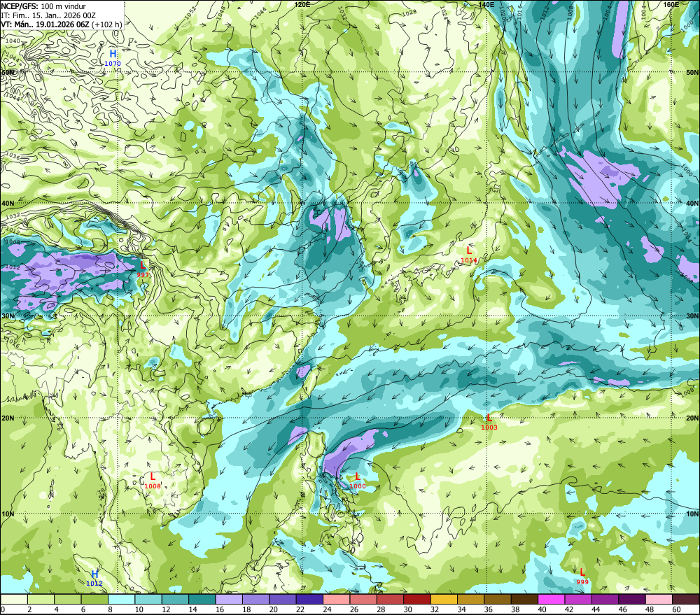This screenshot has height=615, width=700.
Task: Click the red L marker labeled 1000
Action: tap(358, 481)
